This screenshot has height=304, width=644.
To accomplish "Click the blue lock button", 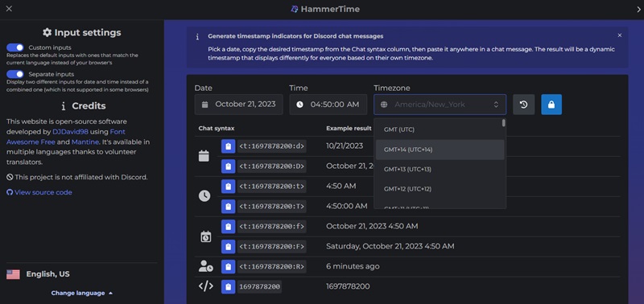I will coord(551,105).
